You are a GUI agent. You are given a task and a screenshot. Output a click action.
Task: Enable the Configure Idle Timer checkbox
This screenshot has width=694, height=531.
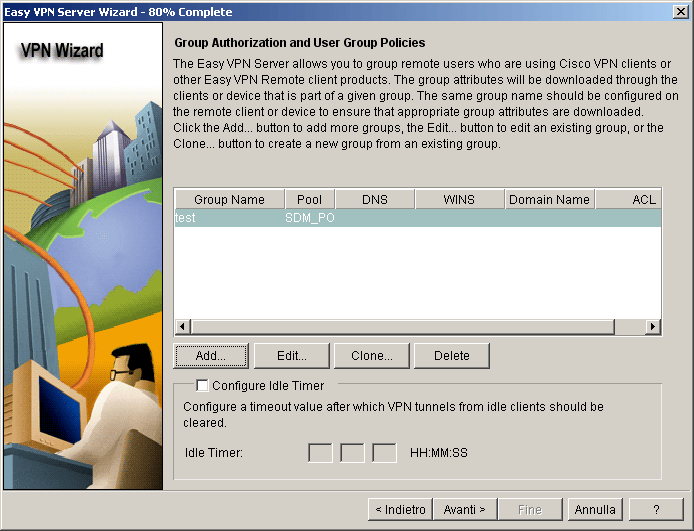coord(202,385)
